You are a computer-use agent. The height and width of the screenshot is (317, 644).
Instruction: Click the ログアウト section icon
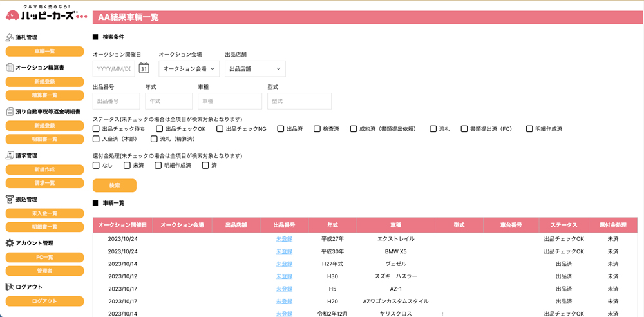click(10, 287)
